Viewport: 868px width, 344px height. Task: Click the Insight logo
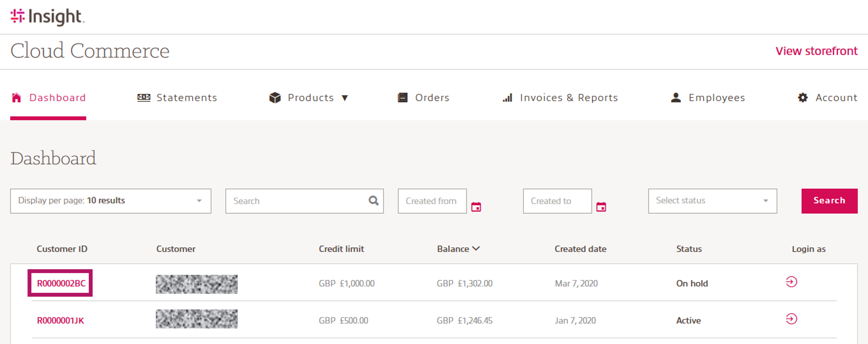tap(47, 16)
